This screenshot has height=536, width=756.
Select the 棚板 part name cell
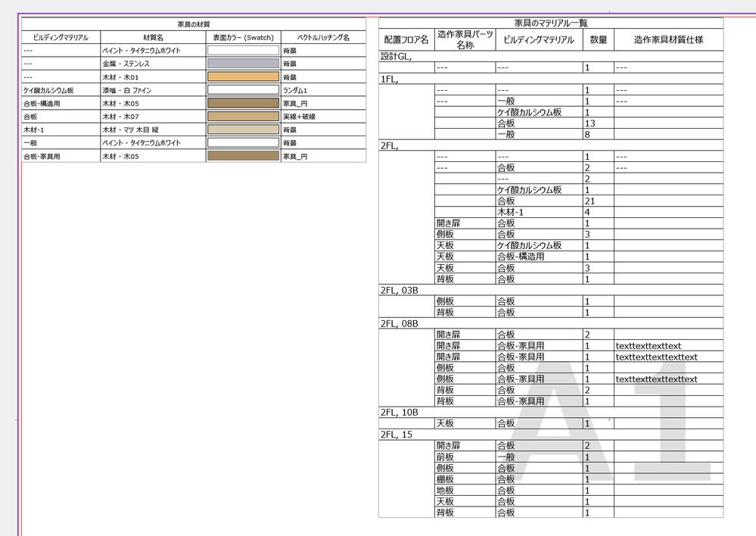coord(465,478)
